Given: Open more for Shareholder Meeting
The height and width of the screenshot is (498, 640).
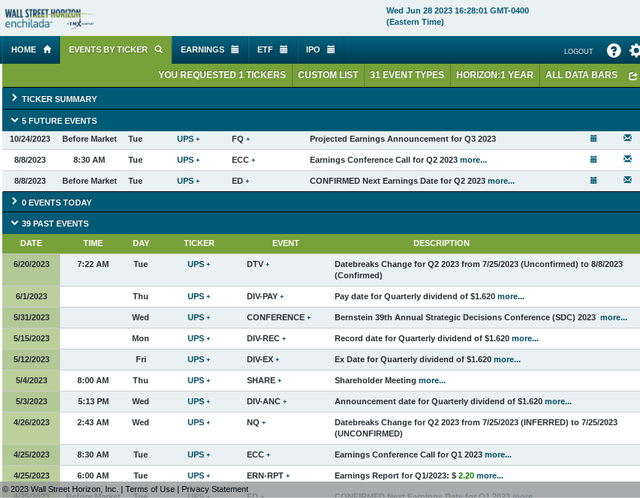Looking at the screenshot, I should tap(432, 380).
